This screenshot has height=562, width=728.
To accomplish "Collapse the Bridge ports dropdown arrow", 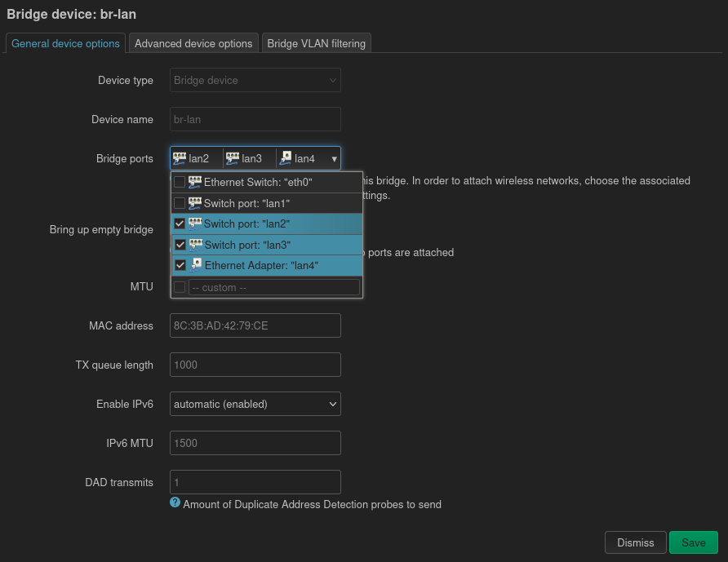I will point(334,159).
